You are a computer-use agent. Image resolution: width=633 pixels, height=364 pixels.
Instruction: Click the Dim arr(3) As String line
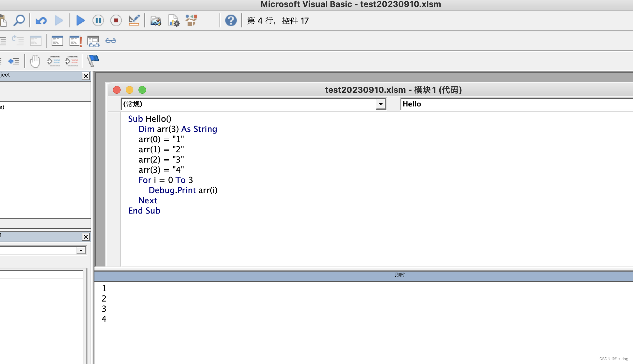[178, 129]
